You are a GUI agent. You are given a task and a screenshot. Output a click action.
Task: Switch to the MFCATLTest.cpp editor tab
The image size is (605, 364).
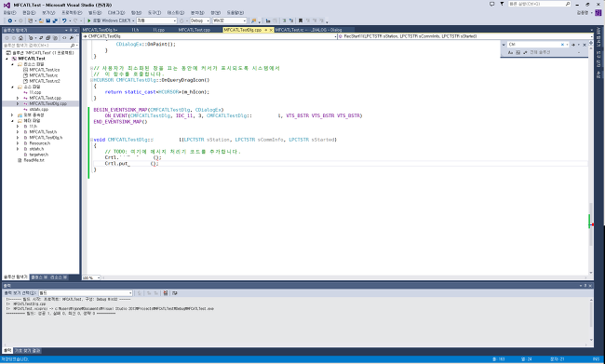[195, 30]
